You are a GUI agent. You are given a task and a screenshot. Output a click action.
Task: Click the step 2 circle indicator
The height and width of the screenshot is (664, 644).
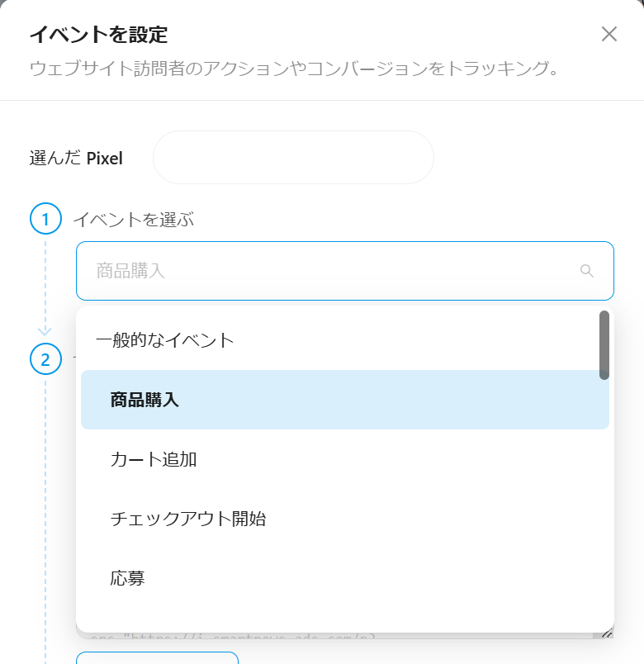45,359
